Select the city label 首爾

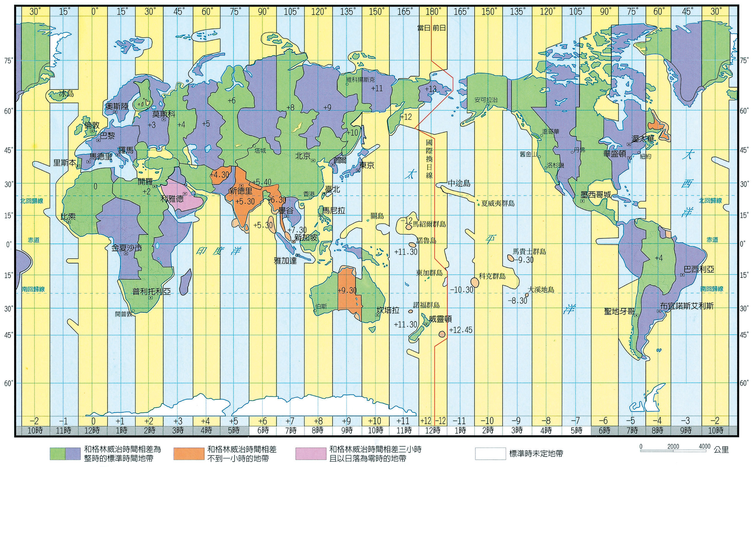tap(340, 160)
